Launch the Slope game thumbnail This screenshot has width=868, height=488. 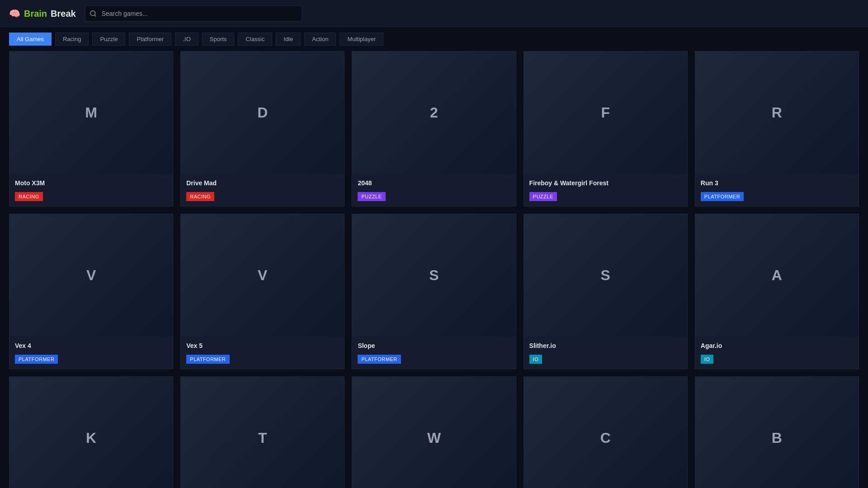[434, 275]
